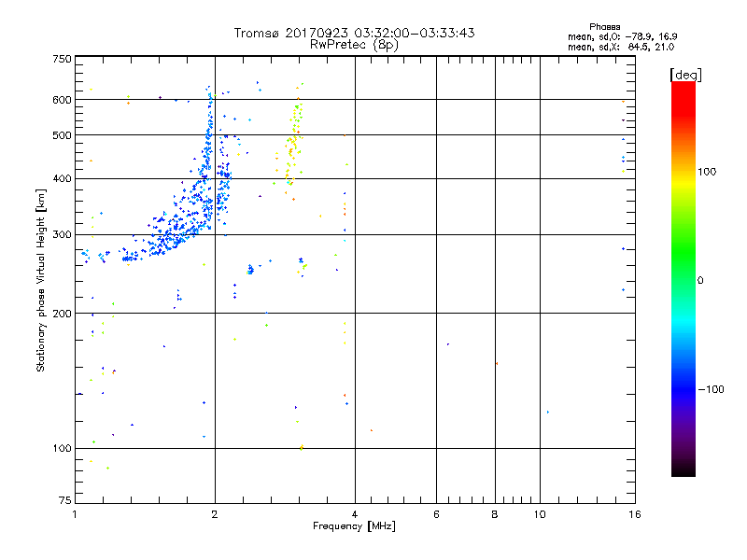This screenshot has height=560, width=747.
Task: Click the 16 MHz x-axis tick label
Action: 632,513
